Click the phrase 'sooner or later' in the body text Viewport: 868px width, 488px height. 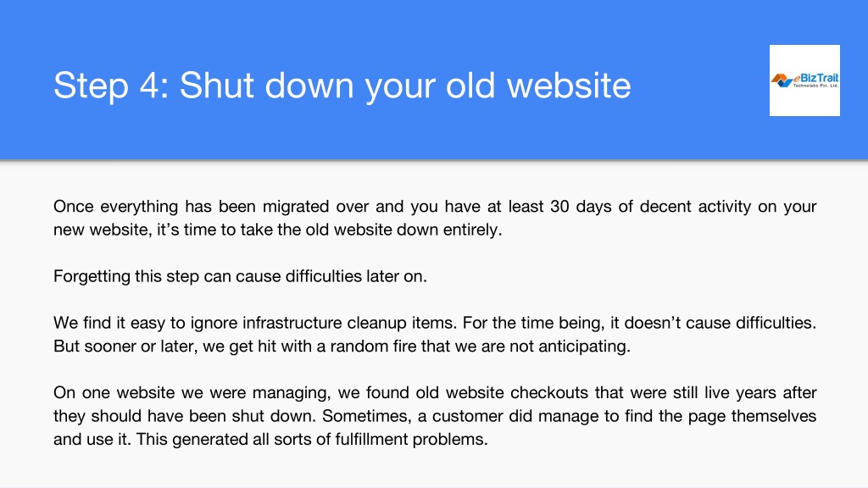pyautogui.click(x=141, y=347)
